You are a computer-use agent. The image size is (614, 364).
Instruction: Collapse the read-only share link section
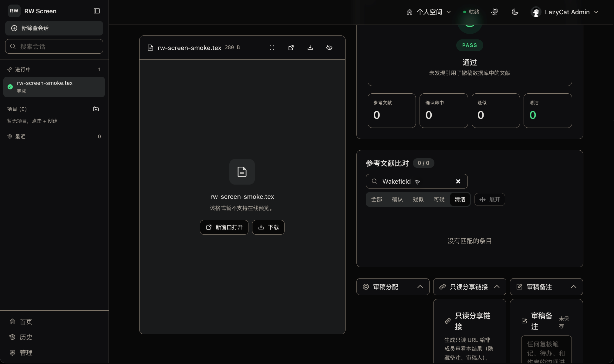coord(470,287)
